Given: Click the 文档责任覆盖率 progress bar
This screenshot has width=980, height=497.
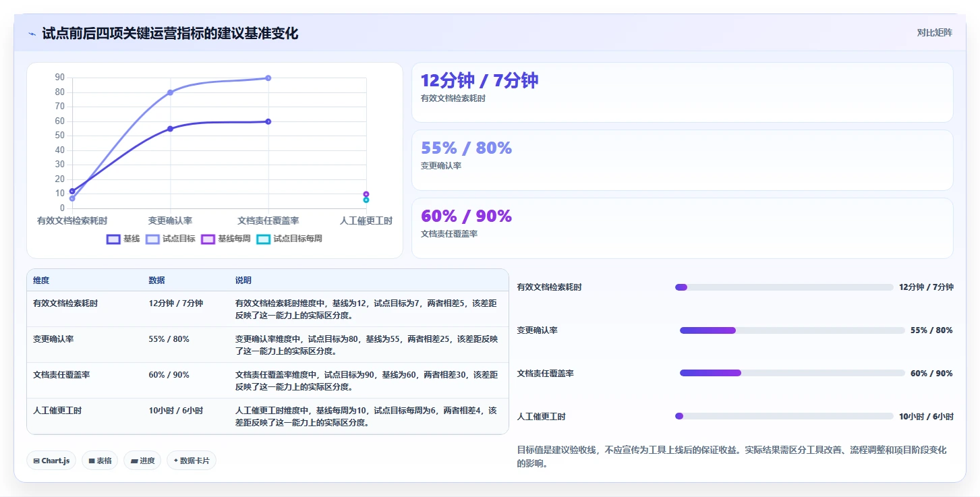Looking at the screenshot, I should click(792, 373).
